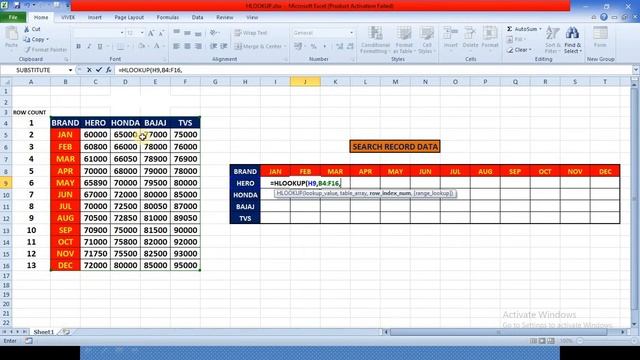The height and width of the screenshot is (360, 640).
Task: Select the Sheet1 worksheet tab
Action: tap(44, 332)
